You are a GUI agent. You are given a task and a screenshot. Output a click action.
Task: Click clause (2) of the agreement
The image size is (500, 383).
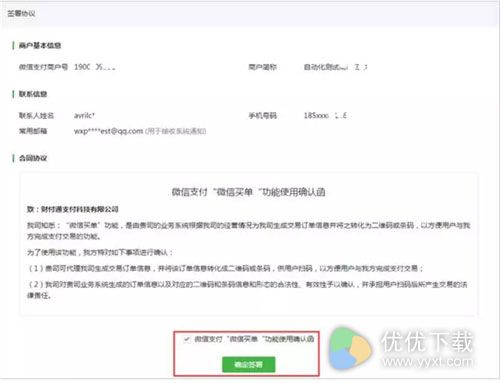point(247,290)
